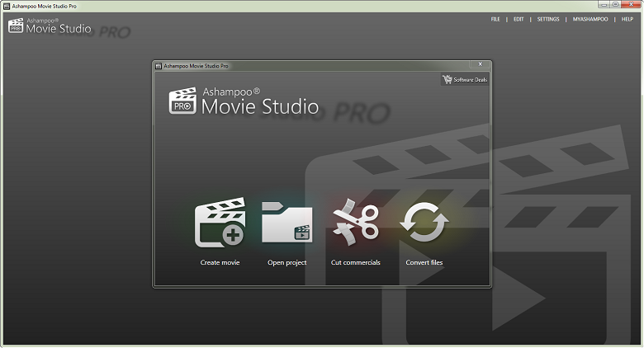The width and height of the screenshot is (644, 348).
Task: Open the MYASHAMPOO menu
Action: click(590, 19)
